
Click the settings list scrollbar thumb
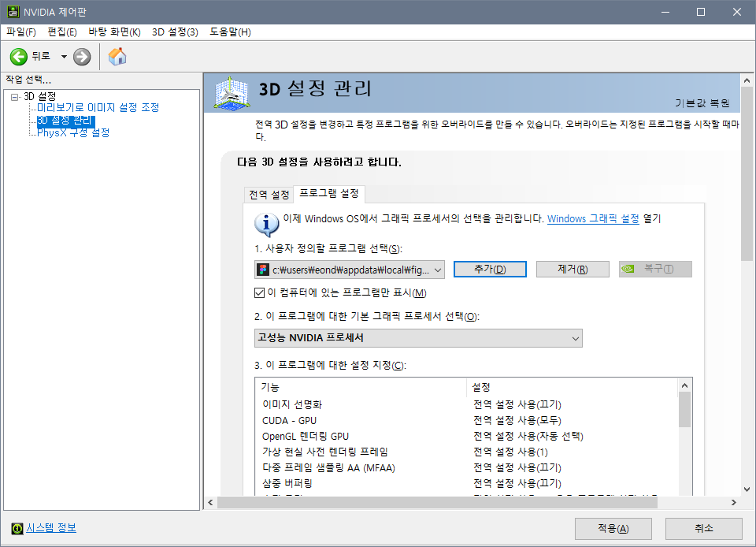point(684,410)
